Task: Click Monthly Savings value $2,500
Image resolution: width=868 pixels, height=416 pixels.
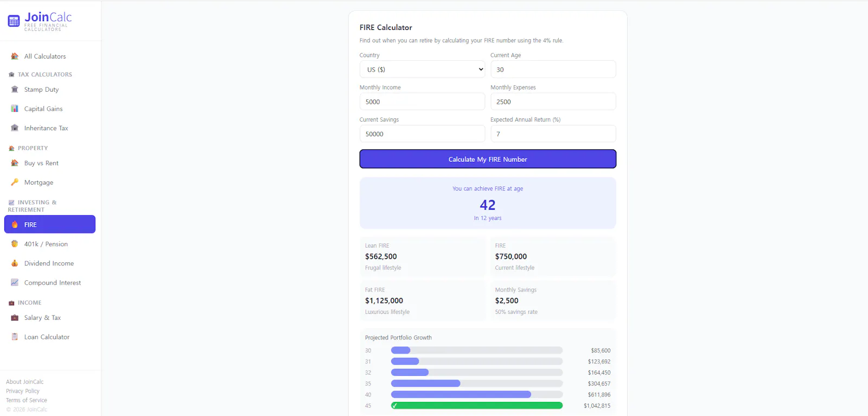Action: pyautogui.click(x=507, y=300)
